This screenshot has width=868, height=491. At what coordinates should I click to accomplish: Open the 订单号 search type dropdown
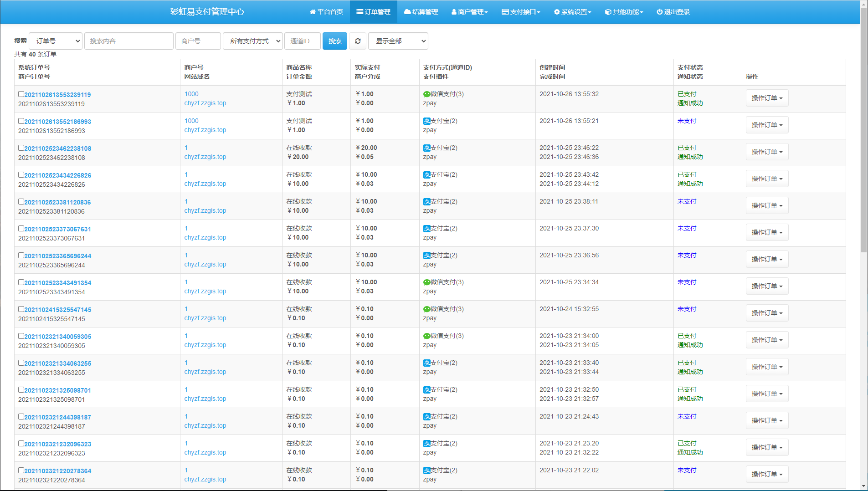[56, 41]
